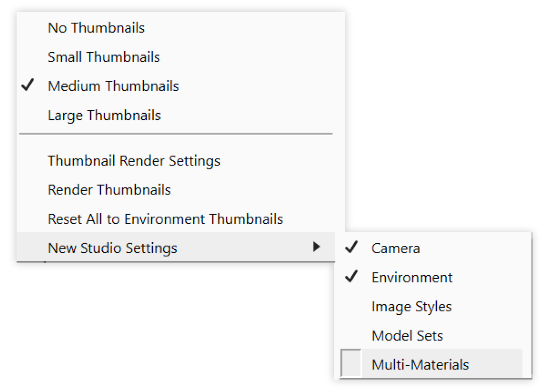
Task: Select the highlighted Multi-Materials entry
Action: [x=420, y=364]
